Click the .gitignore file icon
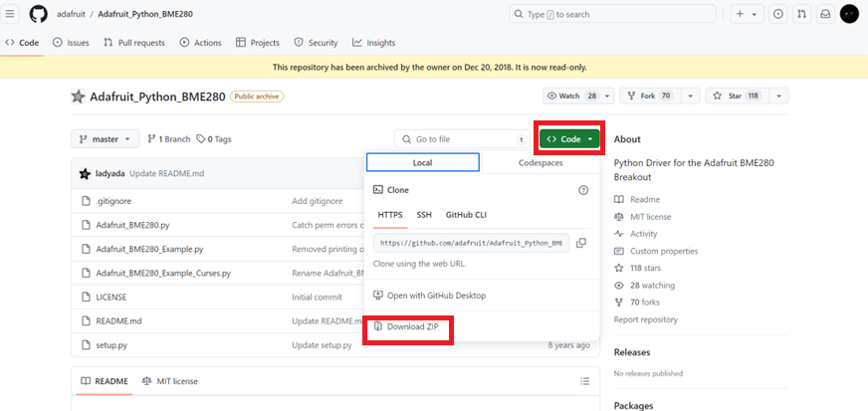This screenshot has height=411, width=868. pos(86,201)
